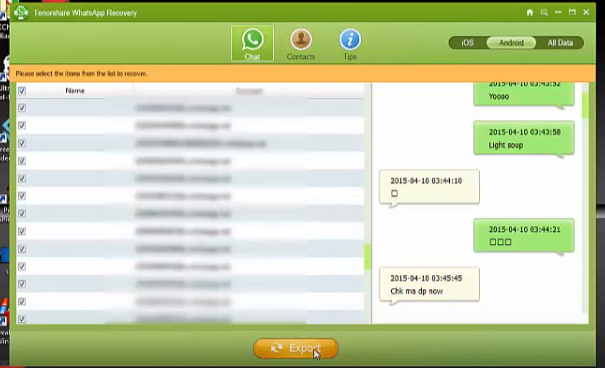Select the message timestamped 03:44:10
The width and height of the screenshot is (605, 368).
pyautogui.click(x=429, y=187)
